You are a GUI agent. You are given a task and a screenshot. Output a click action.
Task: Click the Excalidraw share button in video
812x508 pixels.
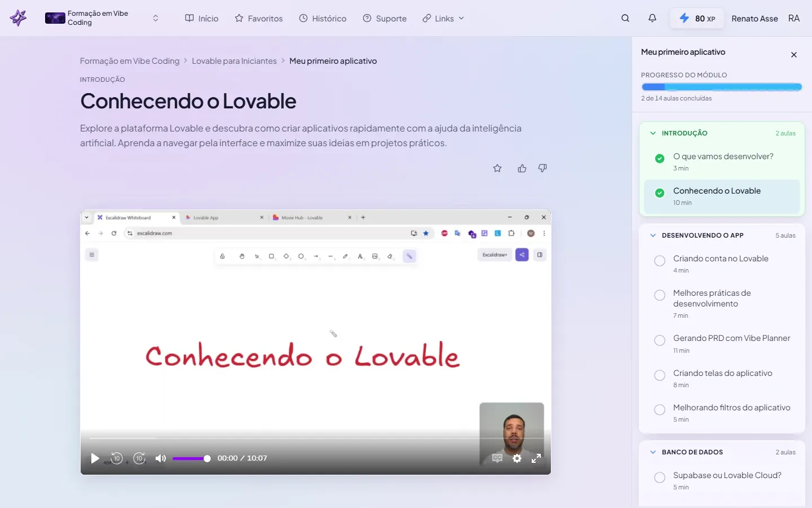coord(522,255)
